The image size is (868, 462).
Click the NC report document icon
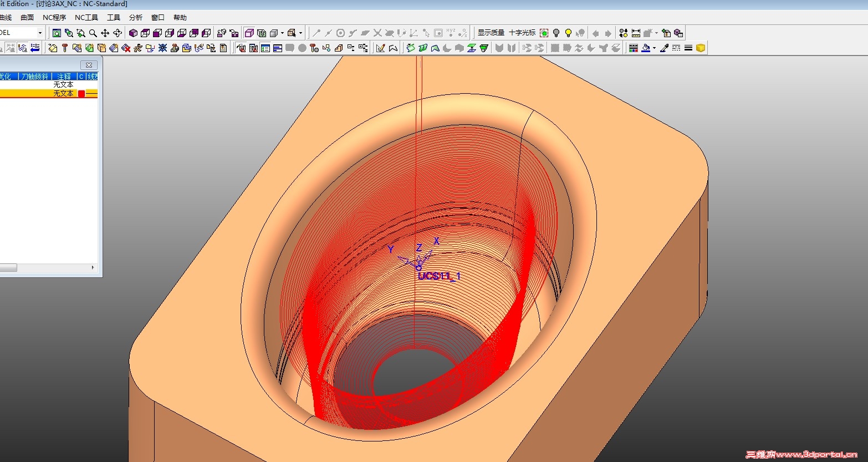tap(223, 48)
